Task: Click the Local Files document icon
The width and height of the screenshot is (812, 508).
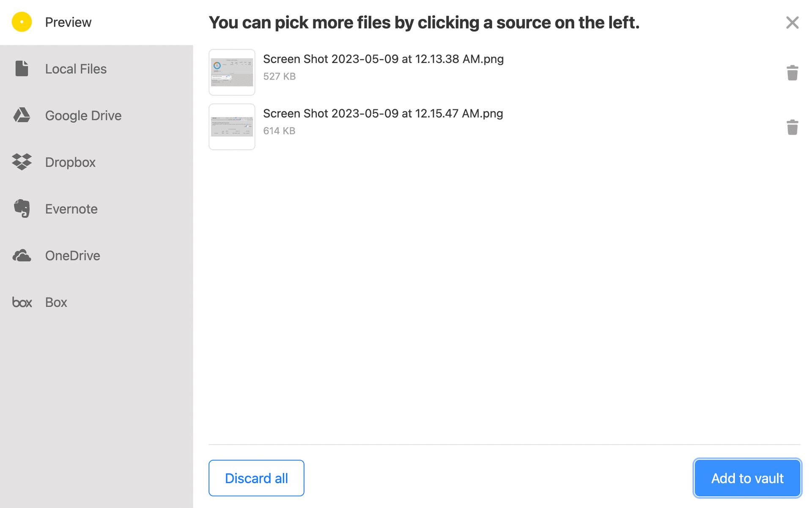Action: point(22,68)
